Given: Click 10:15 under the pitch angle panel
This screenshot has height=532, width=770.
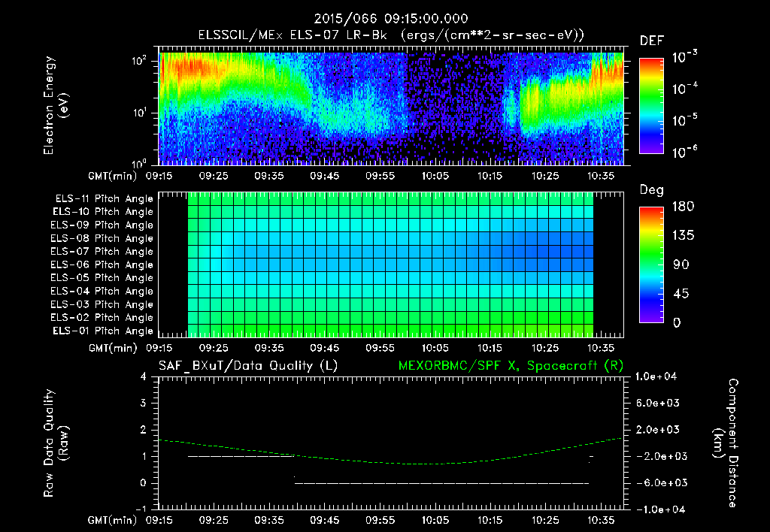Looking at the screenshot, I should point(490,348).
